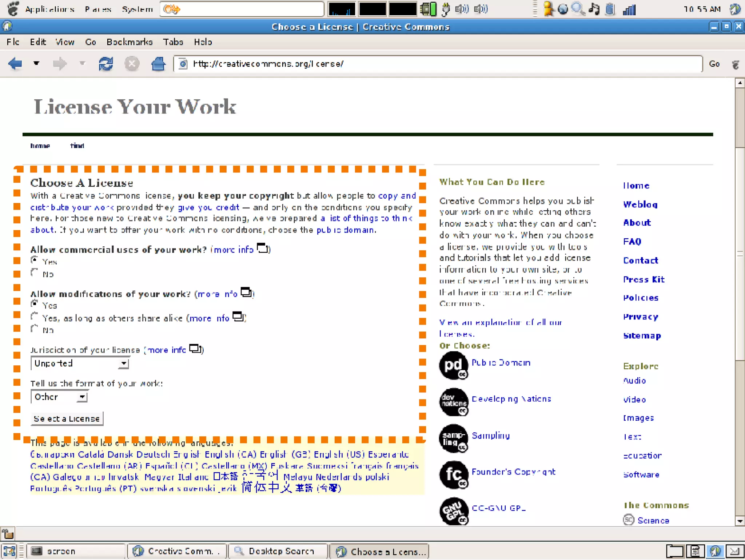This screenshot has width=745, height=560.
Task: Click the Founder's Copyright fc icon
Action: [x=453, y=474]
